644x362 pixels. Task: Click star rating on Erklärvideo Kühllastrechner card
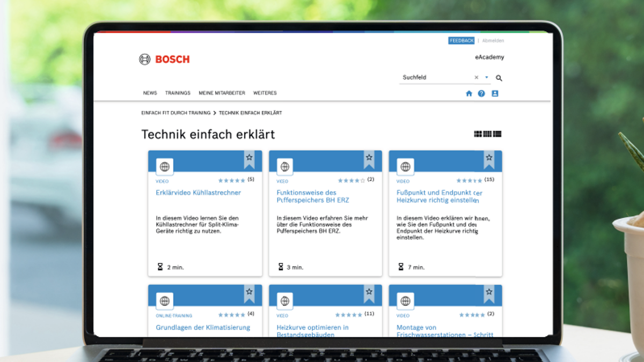[x=232, y=181]
